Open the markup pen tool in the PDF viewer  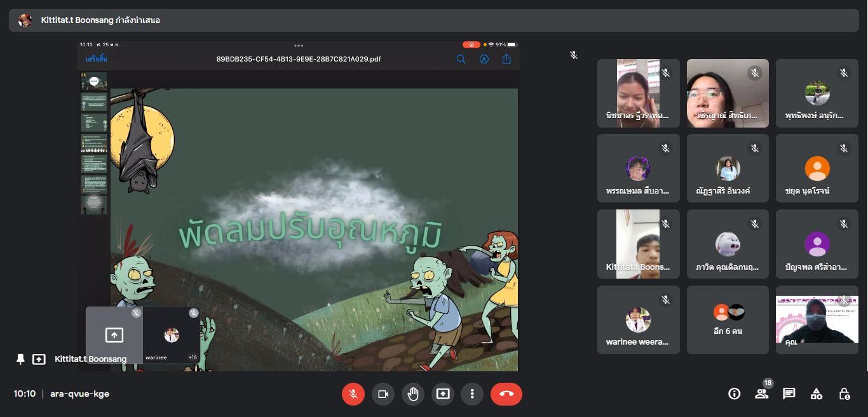(484, 59)
